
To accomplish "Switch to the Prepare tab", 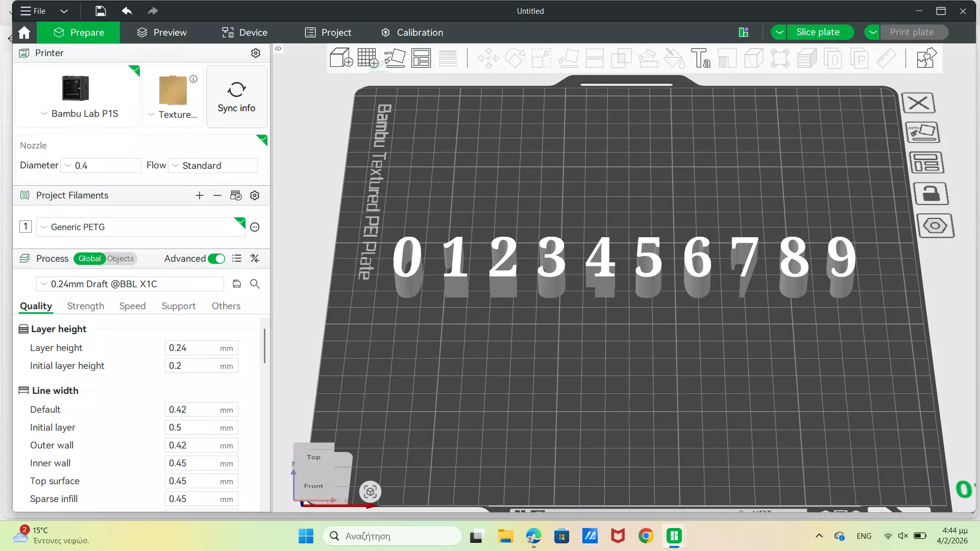I will point(79,32).
